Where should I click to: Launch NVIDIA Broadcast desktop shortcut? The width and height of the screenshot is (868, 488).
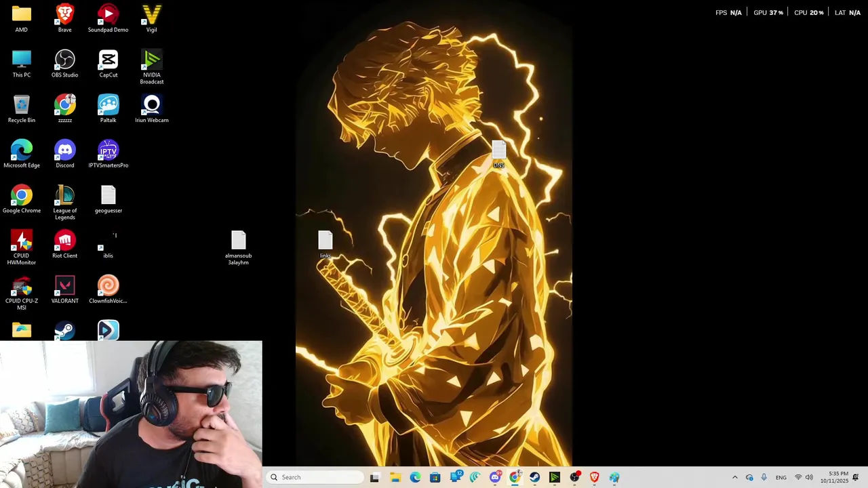[152, 67]
